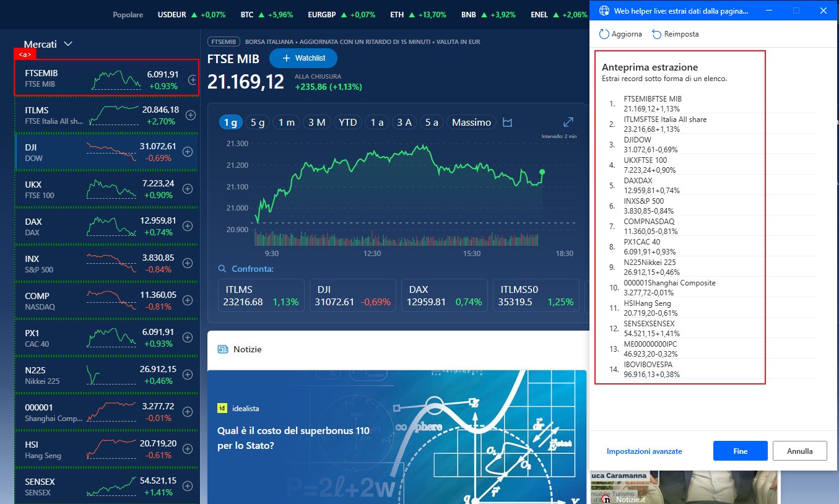Expand the FTSE MIB chart to fullscreen
This screenshot has width=839, height=504.
(x=568, y=123)
